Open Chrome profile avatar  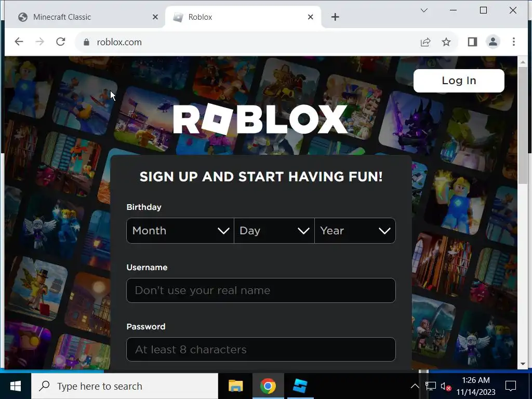click(x=493, y=42)
